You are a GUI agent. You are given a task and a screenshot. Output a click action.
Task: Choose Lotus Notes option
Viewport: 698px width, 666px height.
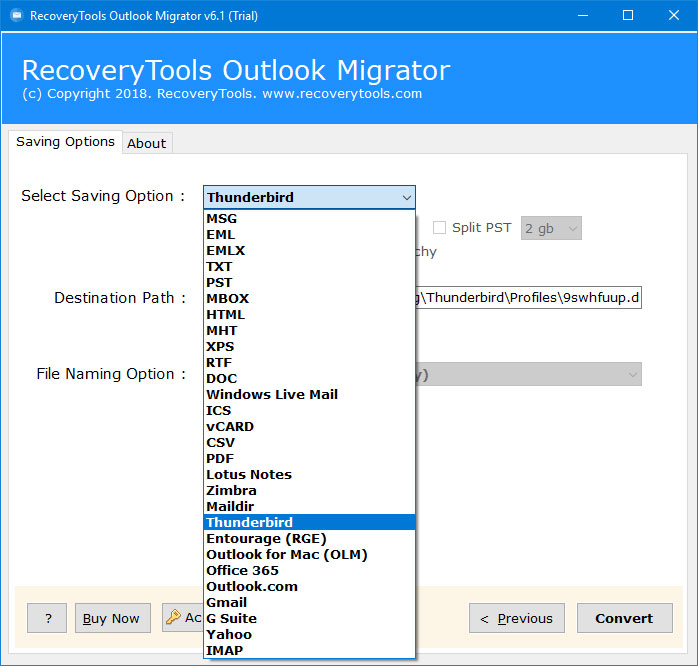(309, 475)
